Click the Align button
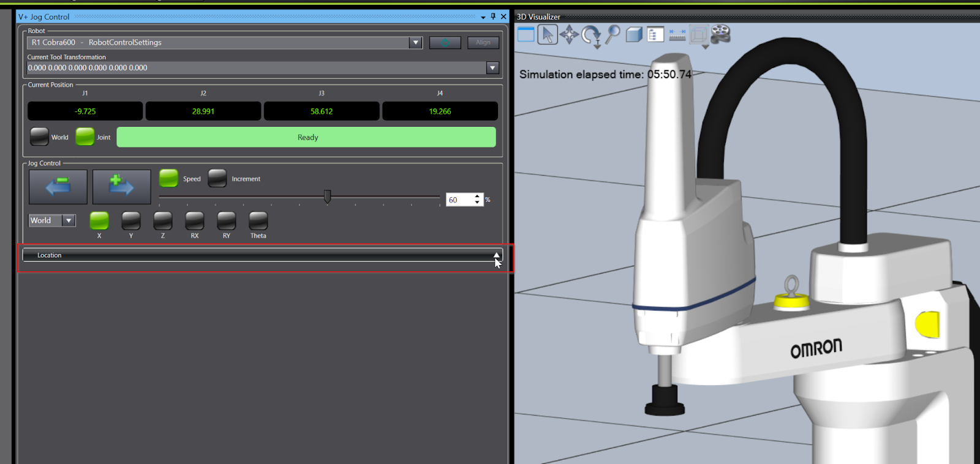This screenshot has width=980, height=464. coord(483,42)
